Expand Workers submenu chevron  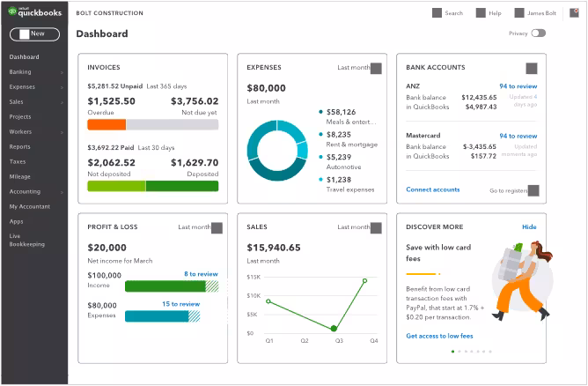click(62, 132)
